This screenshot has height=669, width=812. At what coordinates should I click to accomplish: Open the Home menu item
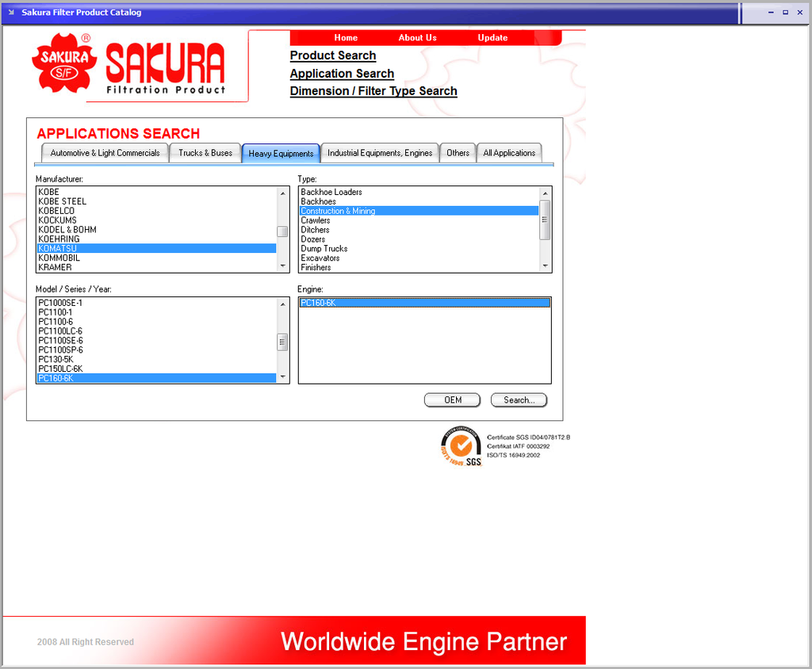pos(346,38)
